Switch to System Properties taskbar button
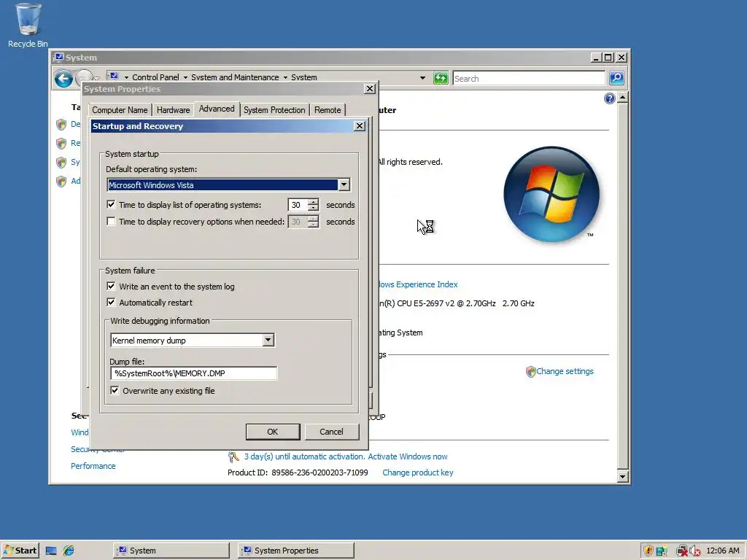Screen dimensions: 747x560 [x=296, y=551]
